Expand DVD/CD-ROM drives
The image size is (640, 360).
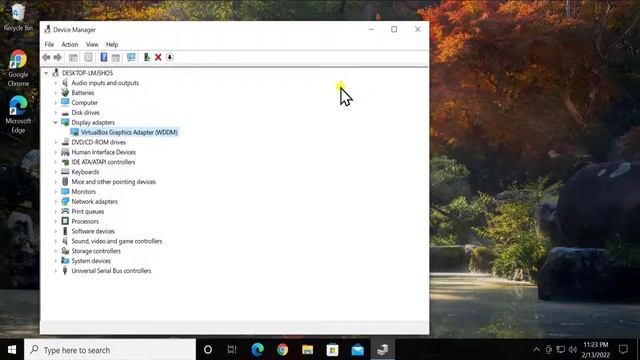pos(56,142)
